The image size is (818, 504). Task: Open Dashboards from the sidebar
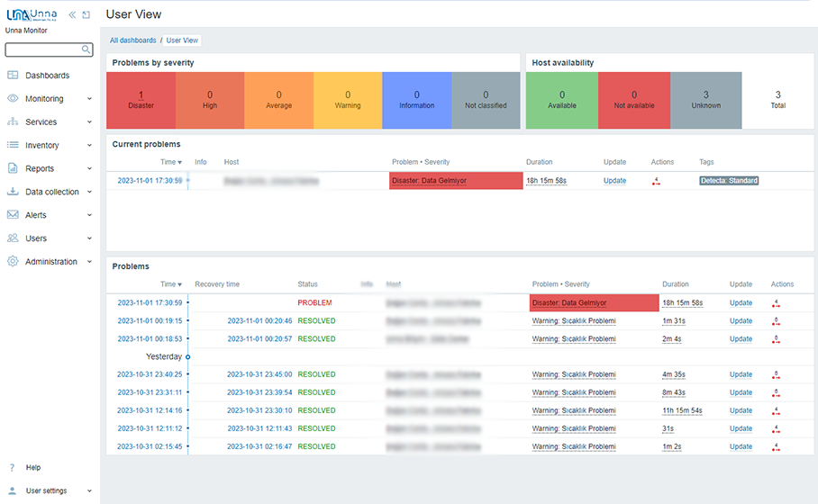tap(47, 76)
